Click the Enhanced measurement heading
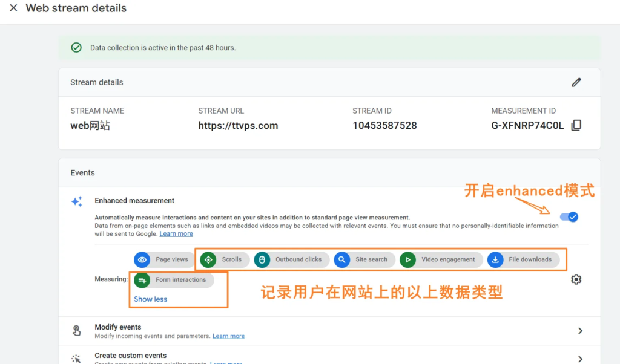Viewport: 620px width, 364px height. click(134, 201)
